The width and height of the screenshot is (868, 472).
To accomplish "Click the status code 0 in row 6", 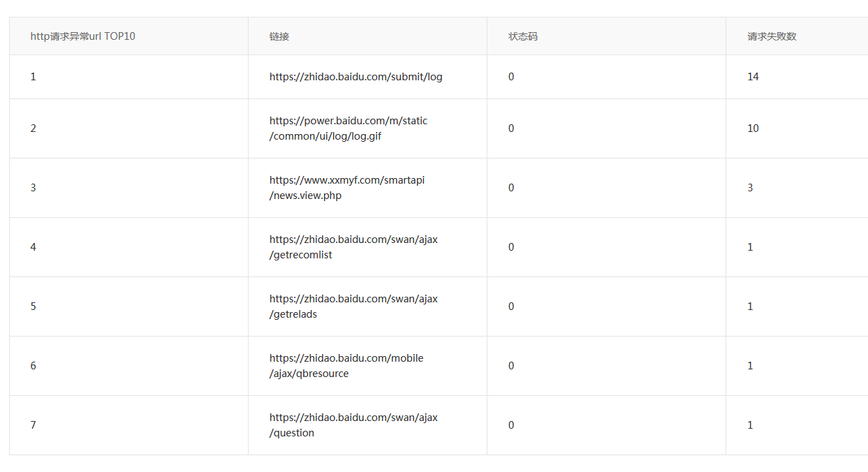I will click(511, 366).
